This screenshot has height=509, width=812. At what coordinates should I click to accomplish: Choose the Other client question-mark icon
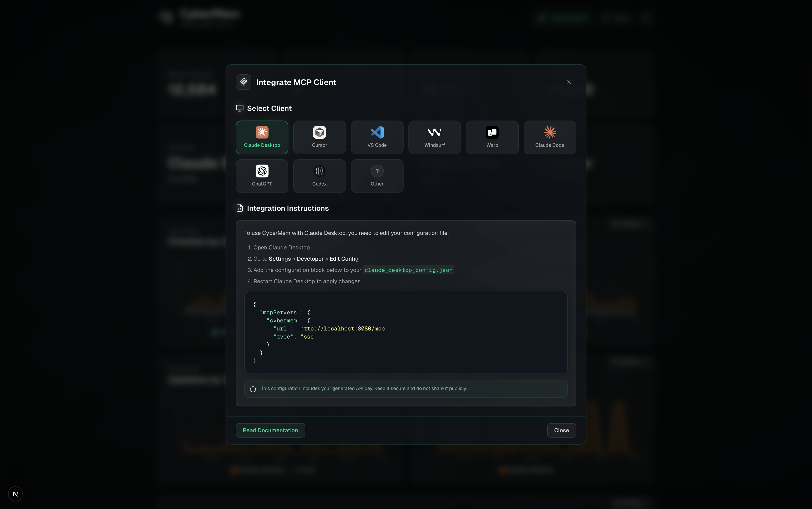click(377, 171)
